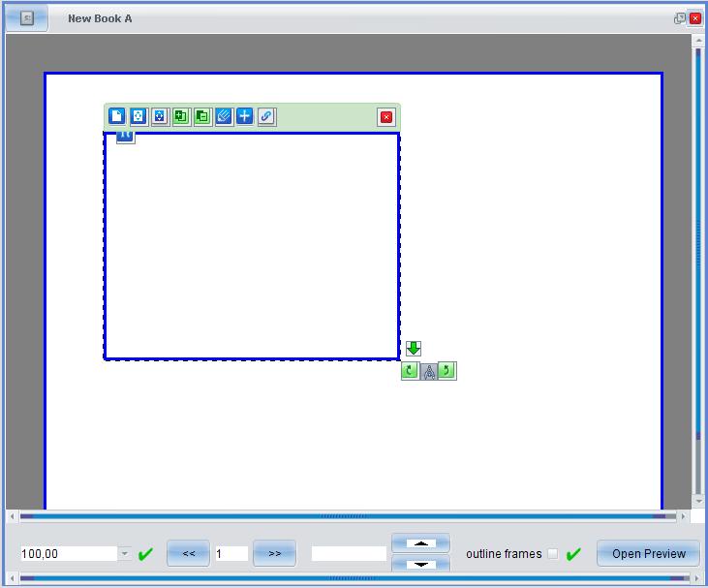Screen dimensions: 708x588
Task: Click the bottom window horizontal scrollbar track
Action: click(354, 578)
